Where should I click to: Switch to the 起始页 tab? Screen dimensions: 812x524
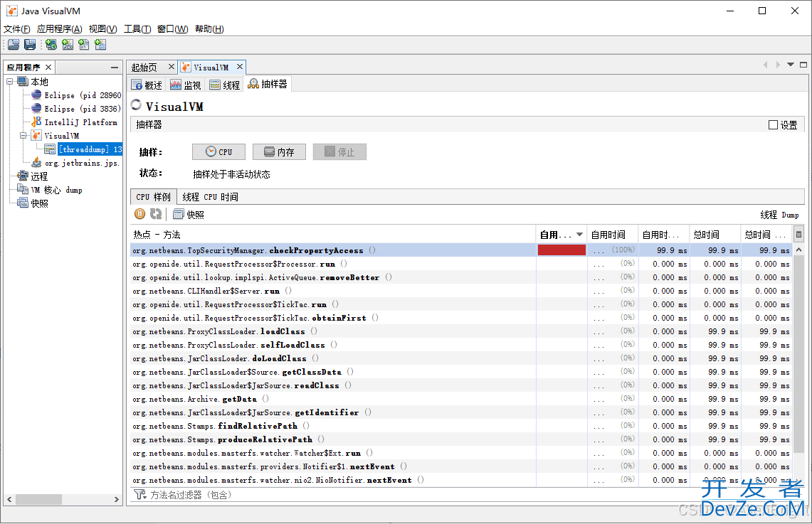click(x=144, y=68)
